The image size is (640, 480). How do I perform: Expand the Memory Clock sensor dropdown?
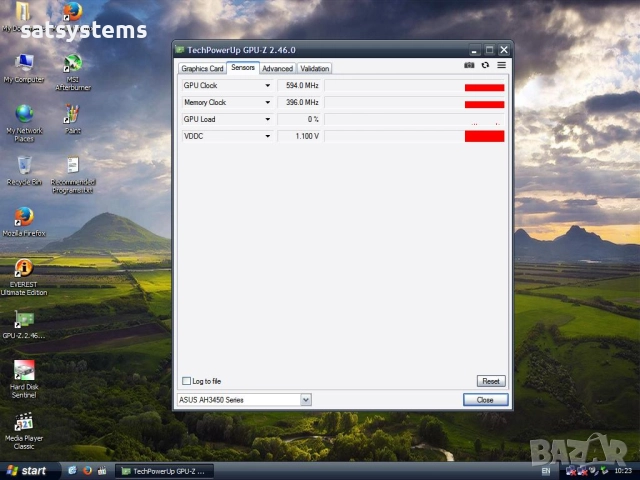coord(267,102)
